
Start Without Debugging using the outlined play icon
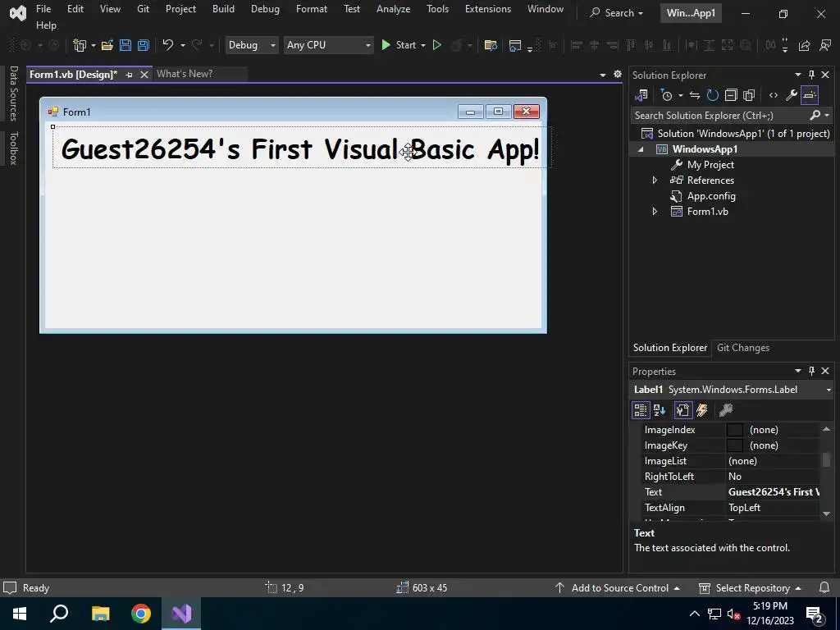(437, 45)
